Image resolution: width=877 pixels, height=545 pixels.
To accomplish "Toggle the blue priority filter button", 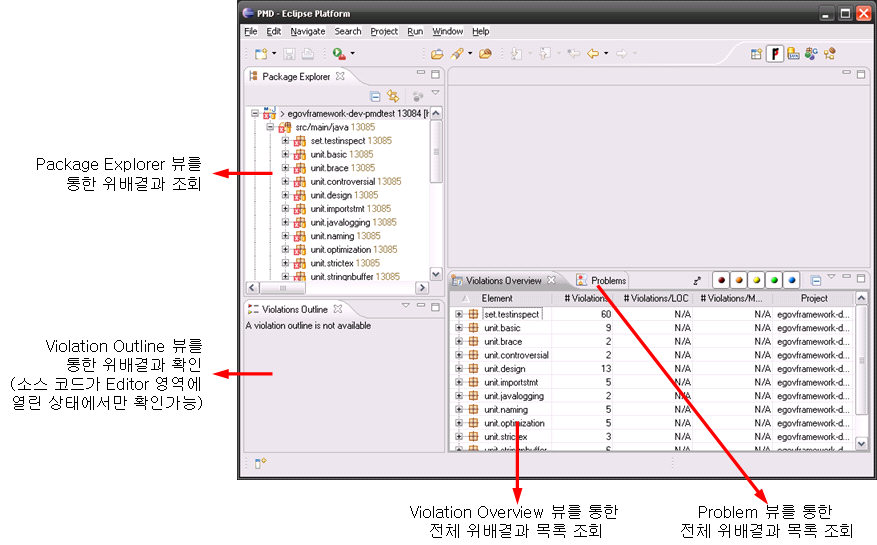I will [x=792, y=281].
